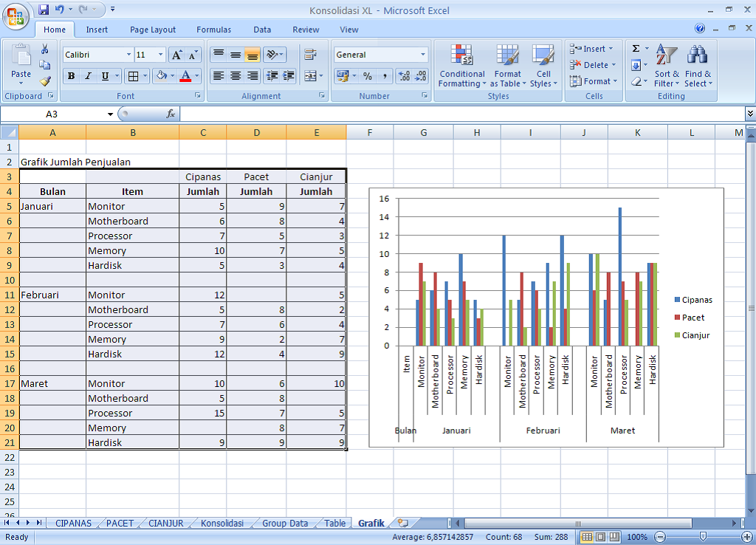Switch to the Insert ribbon tab
The image size is (756, 545).
pos(95,30)
